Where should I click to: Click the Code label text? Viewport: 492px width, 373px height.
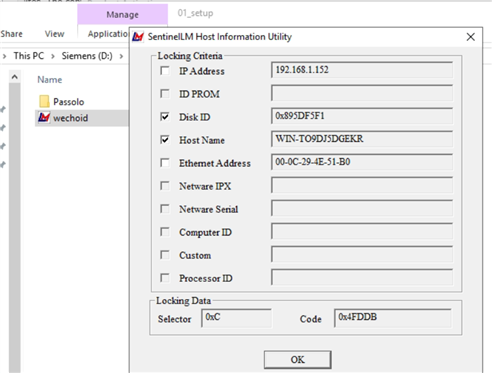pyautogui.click(x=310, y=319)
